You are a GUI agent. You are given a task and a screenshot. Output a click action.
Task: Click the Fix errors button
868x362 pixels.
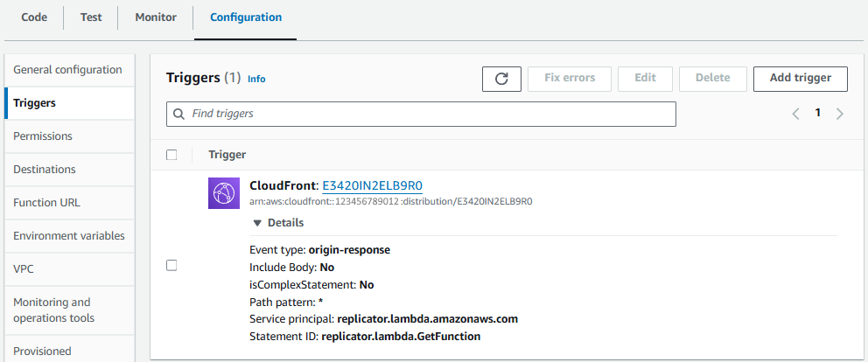(570, 79)
